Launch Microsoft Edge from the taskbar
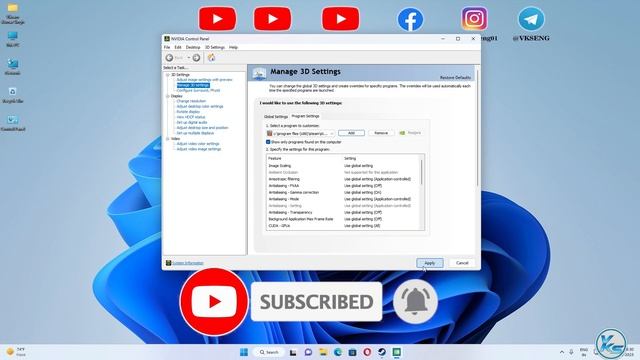This screenshot has height=360, width=640. click(338, 352)
